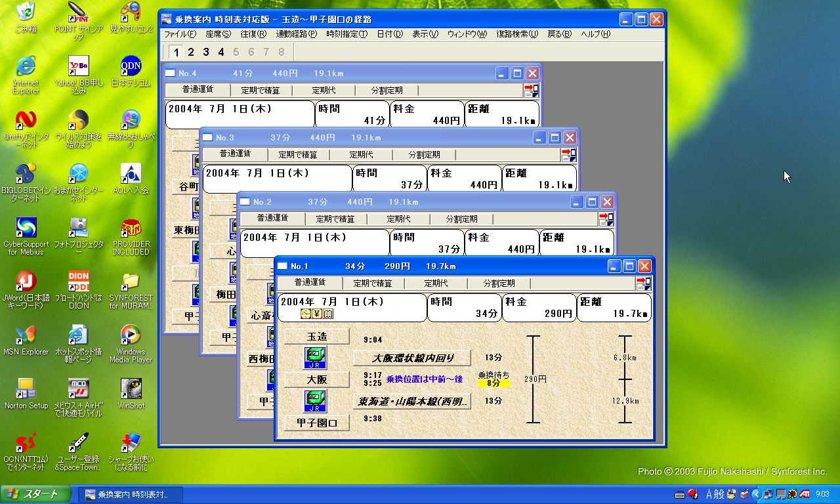This screenshot has width=840, height=504.
Task: Open the Windows スタート button
Action: click(36, 494)
